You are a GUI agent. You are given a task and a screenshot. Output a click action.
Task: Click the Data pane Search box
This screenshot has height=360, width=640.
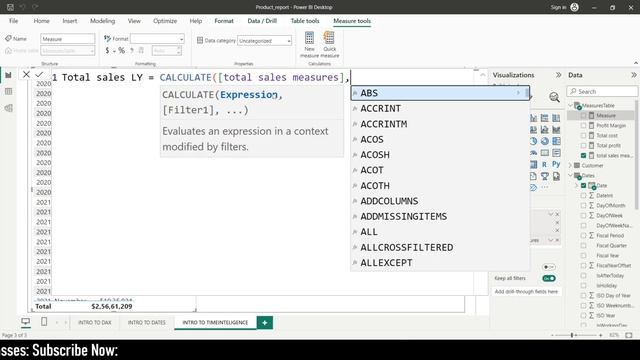coord(602,91)
